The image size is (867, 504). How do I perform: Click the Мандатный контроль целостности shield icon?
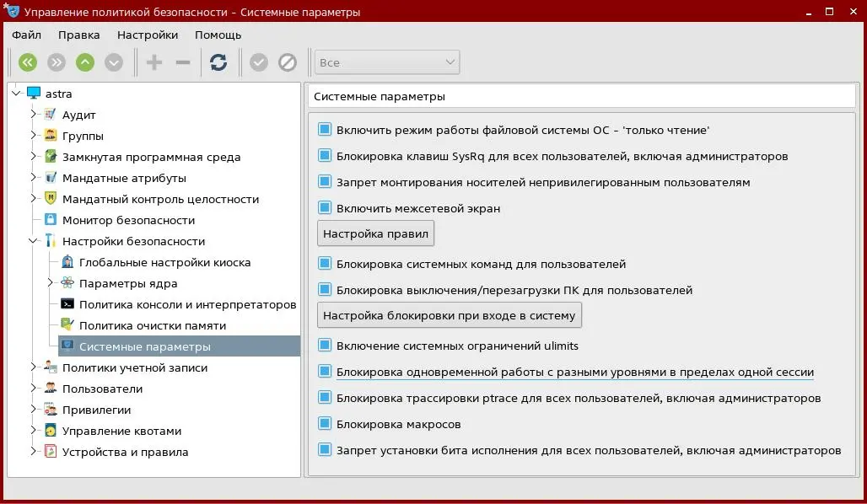click(51, 198)
